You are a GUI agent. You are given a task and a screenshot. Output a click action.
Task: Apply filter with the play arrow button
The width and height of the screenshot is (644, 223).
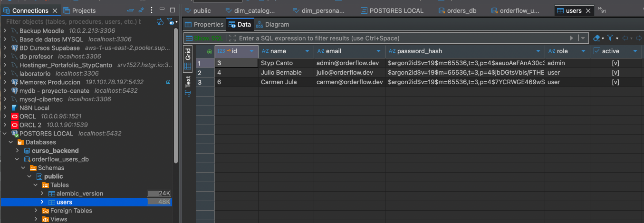tap(572, 38)
